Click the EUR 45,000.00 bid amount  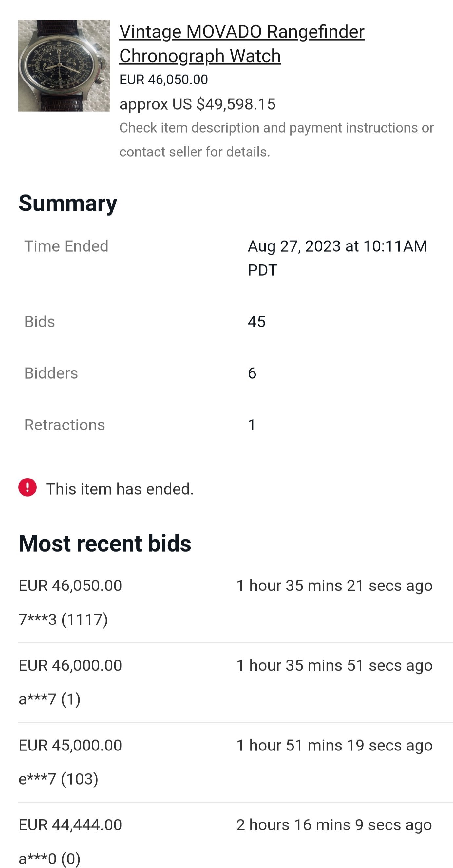tap(70, 745)
